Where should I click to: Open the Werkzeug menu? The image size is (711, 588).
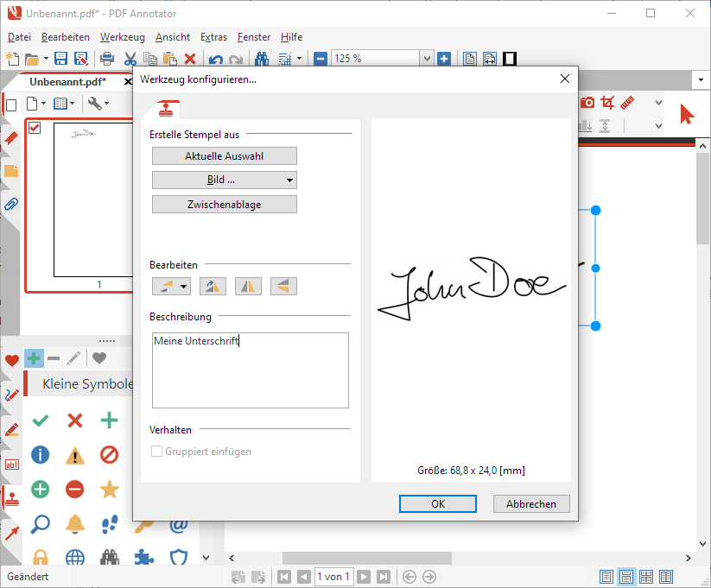[x=122, y=37]
